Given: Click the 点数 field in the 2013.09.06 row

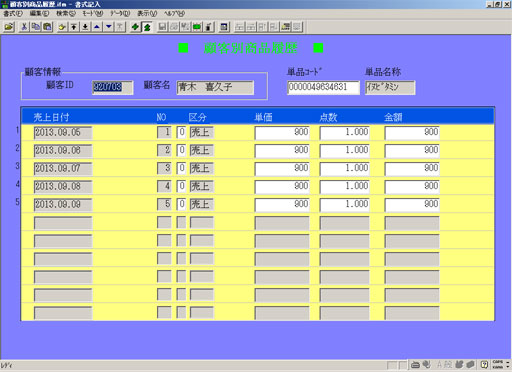Looking at the screenshot, I should click(x=345, y=150).
